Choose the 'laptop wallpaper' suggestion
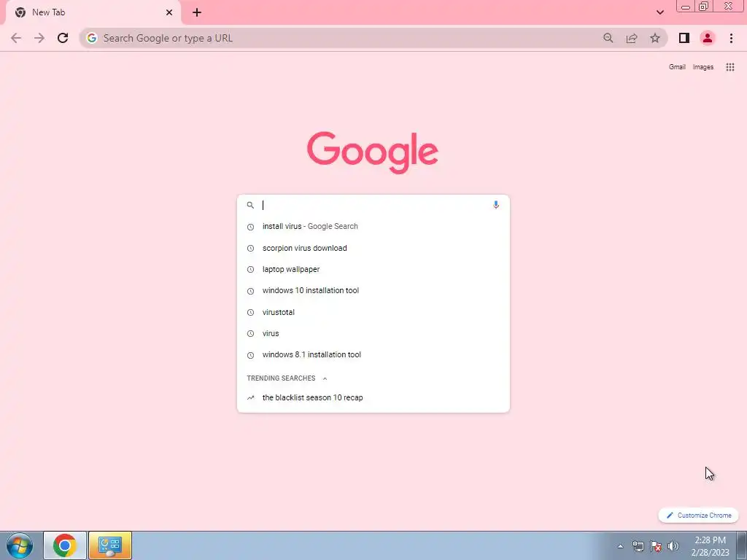 pyautogui.click(x=373, y=270)
